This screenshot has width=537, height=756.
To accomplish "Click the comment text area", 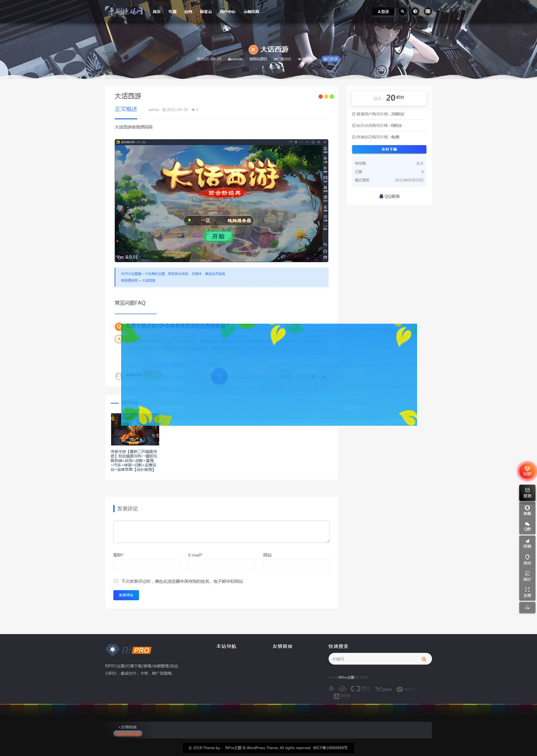I will (x=221, y=531).
